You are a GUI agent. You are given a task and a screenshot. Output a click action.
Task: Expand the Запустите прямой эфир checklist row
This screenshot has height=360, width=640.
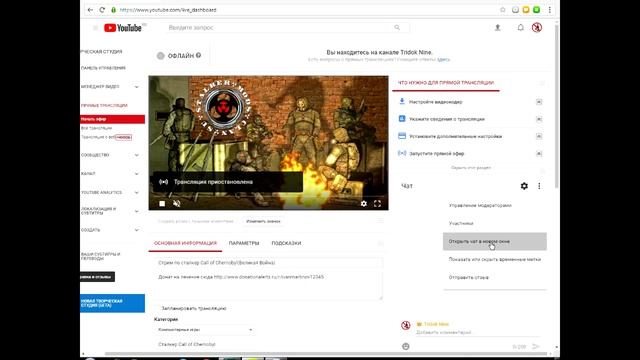(539, 154)
